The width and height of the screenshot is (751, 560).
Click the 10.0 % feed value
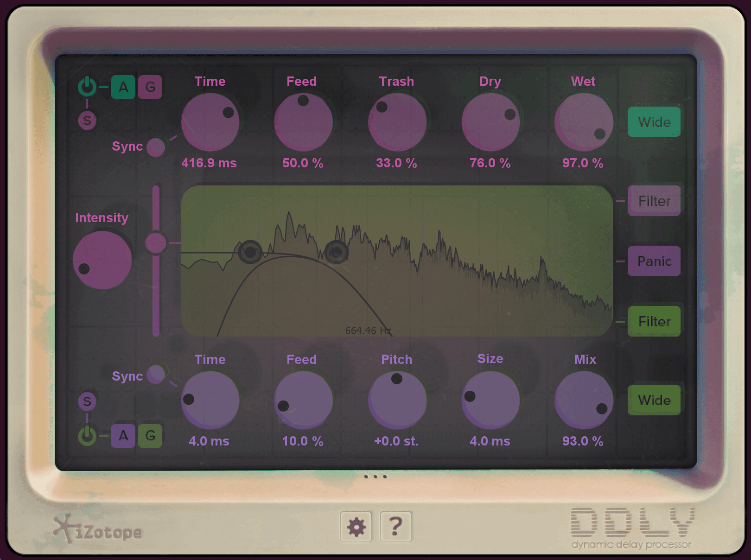pyautogui.click(x=303, y=441)
